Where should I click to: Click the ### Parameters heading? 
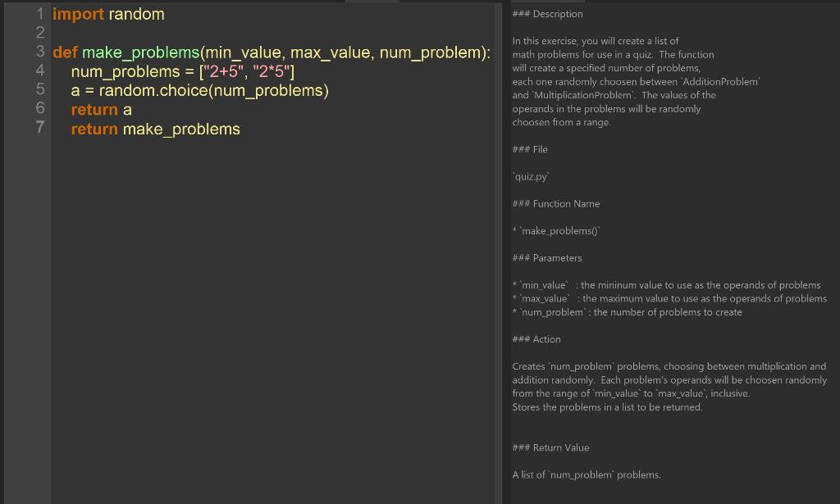point(546,257)
